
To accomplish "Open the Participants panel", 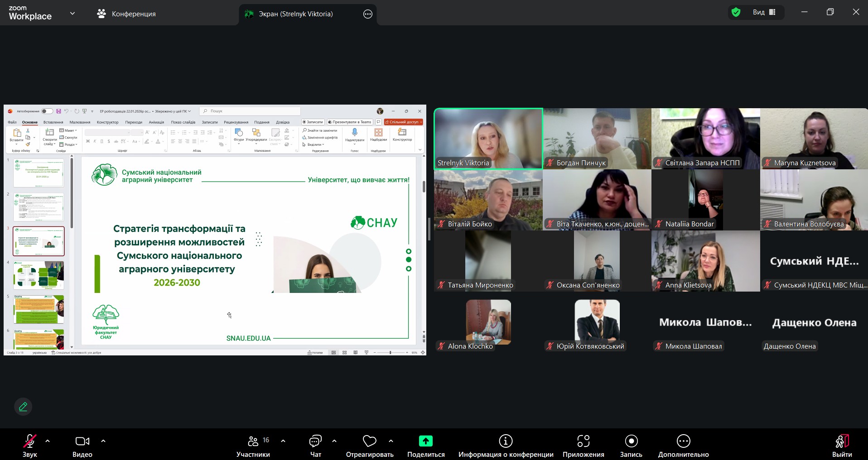I will [253, 446].
